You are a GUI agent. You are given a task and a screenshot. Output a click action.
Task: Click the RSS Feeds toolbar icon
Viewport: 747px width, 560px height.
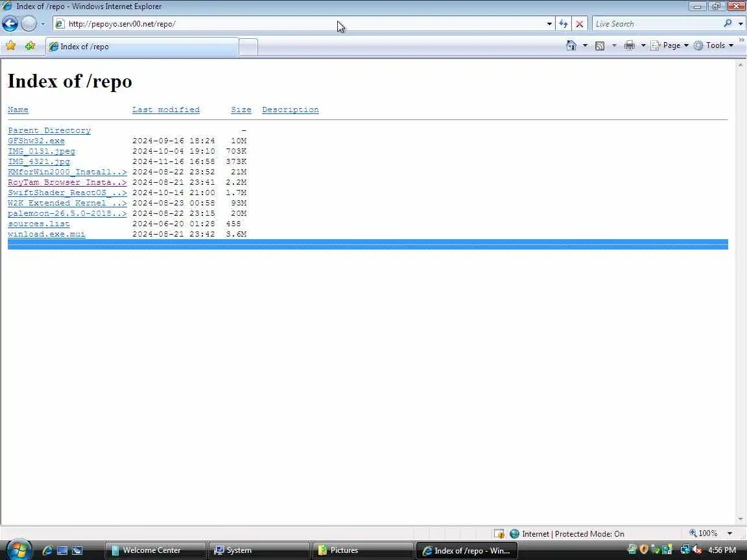(600, 46)
